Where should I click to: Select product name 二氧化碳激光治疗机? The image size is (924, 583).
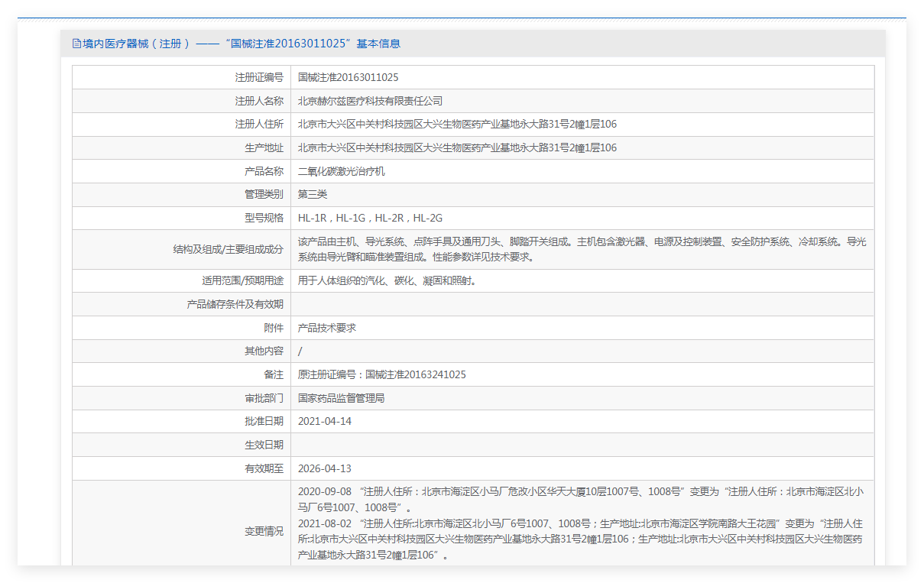point(341,171)
